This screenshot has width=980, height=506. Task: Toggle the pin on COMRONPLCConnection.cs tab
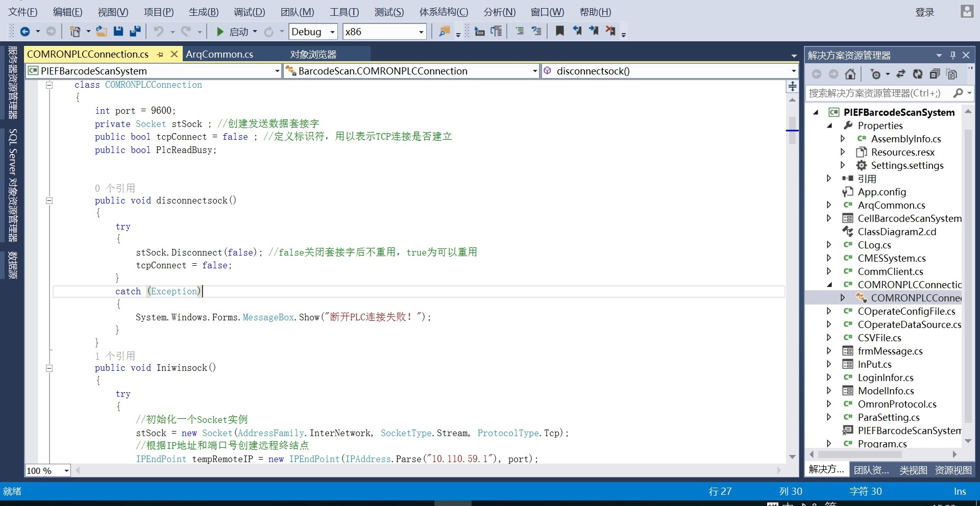(x=160, y=55)
